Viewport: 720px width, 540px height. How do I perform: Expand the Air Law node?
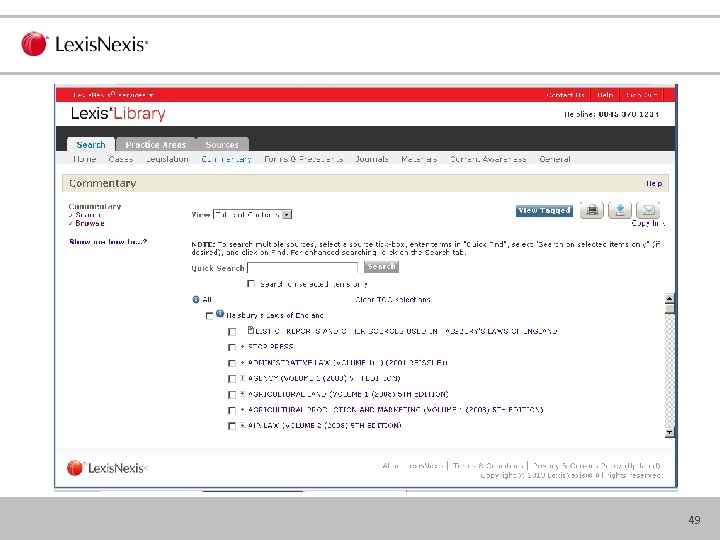click(x=242, y=425)
